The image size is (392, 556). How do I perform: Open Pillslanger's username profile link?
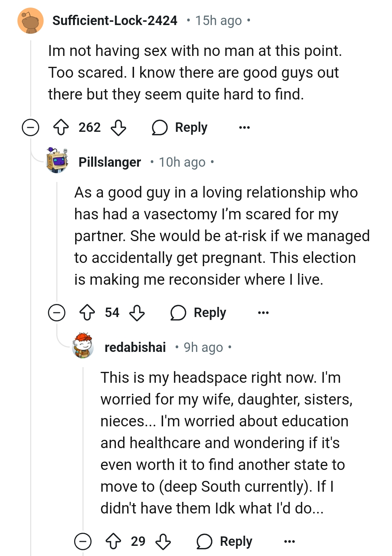pos(110,162)
